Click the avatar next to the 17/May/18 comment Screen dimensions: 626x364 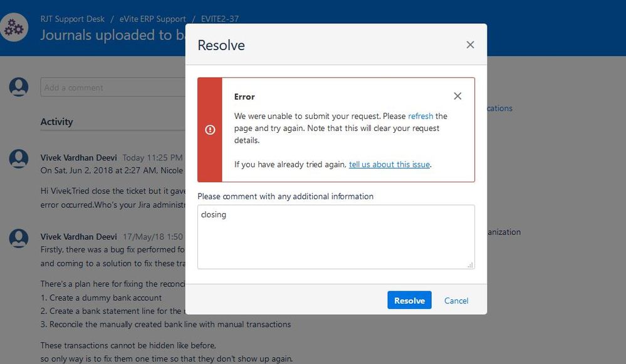[x=18, y=238]
